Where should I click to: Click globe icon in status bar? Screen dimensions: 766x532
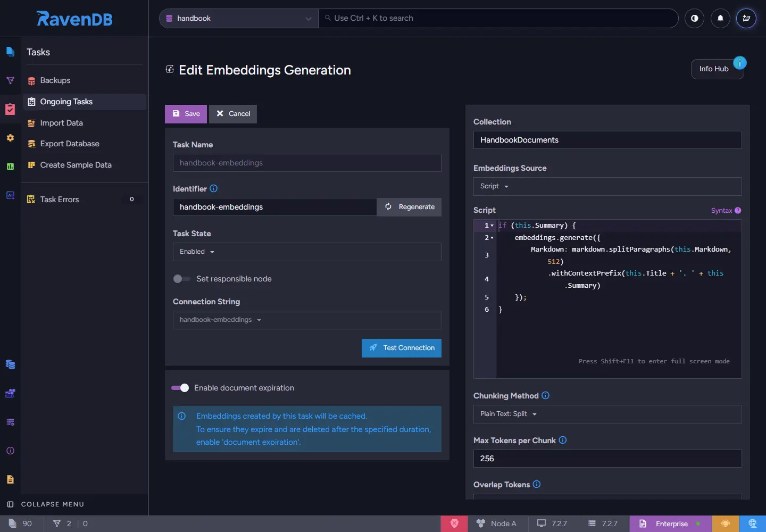pyautogui.click(x=753, y=523)
